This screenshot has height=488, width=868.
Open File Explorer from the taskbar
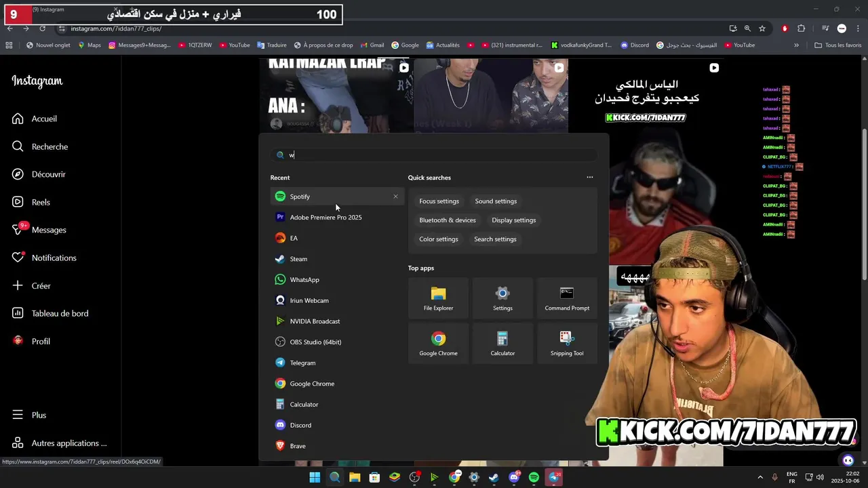tap(355, 478)
